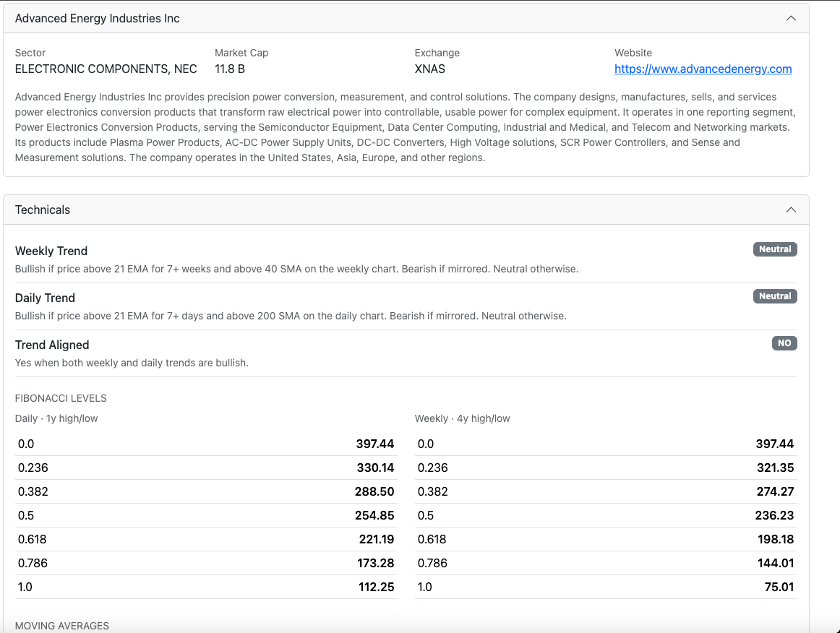
Task: Click the Daily Trend Neutral badge
Action: point(775,296)
